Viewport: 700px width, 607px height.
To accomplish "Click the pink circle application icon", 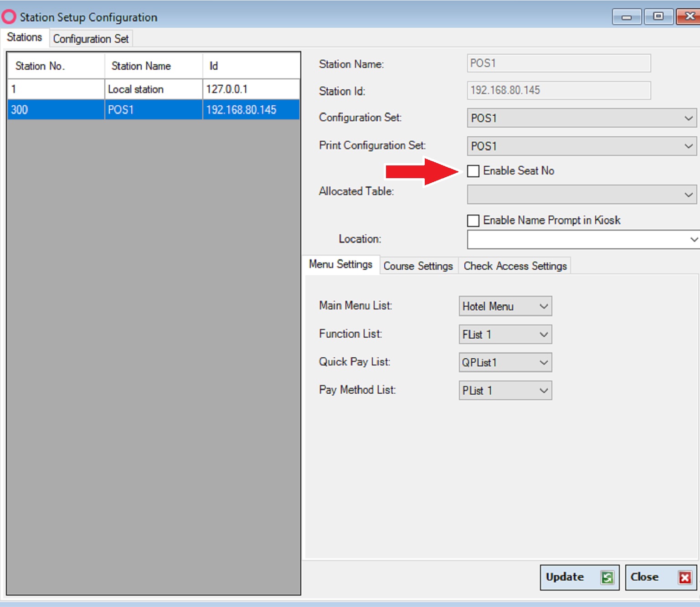I will [x=9, y=17].
